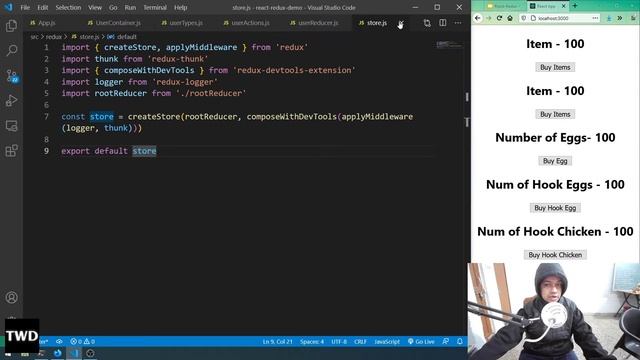This screenshot has height=360, width=640.
Task: Click the Buy Egg button
Action: click(555, 161)
